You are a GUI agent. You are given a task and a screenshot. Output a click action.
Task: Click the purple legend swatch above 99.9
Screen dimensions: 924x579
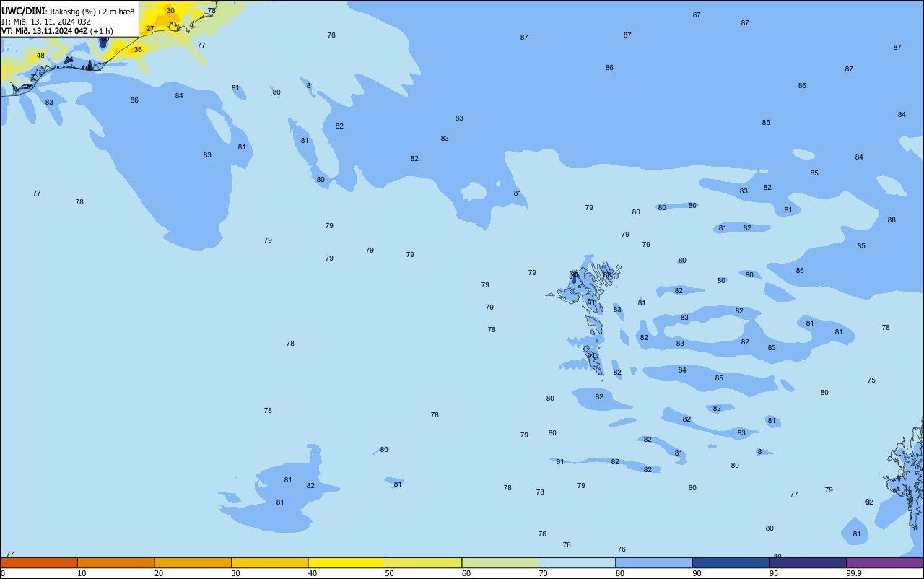pos(884,562)
